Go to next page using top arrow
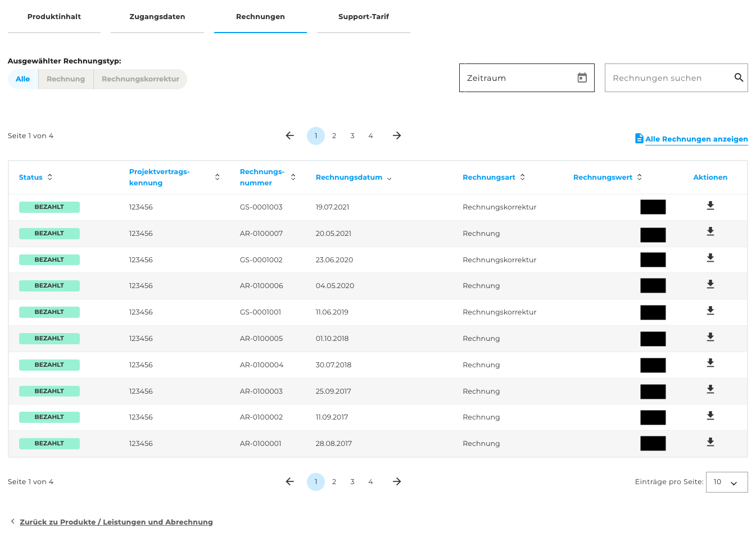Screen dimensions: 756x533 coord(397,136)
